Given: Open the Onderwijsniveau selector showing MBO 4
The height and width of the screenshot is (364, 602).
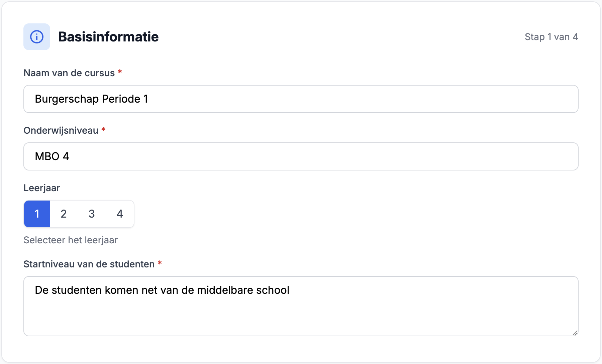Looking at the screenshot, I should click(x=300, y=156).
